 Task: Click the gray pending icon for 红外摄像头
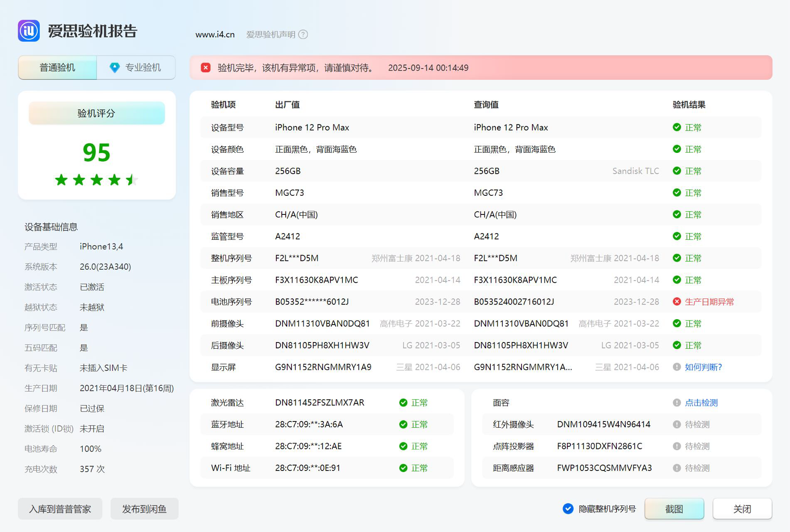tap(677, 424)
